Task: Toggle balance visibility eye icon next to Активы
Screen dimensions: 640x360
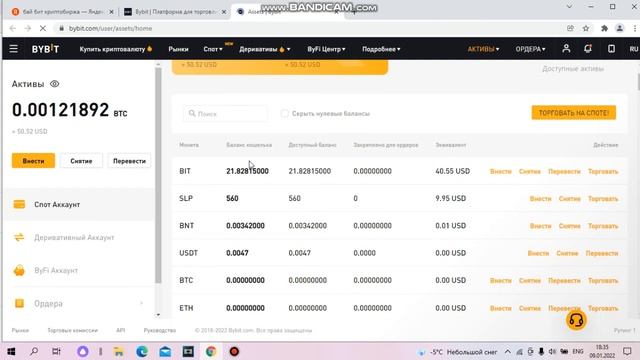Action: tap(54, 84)
